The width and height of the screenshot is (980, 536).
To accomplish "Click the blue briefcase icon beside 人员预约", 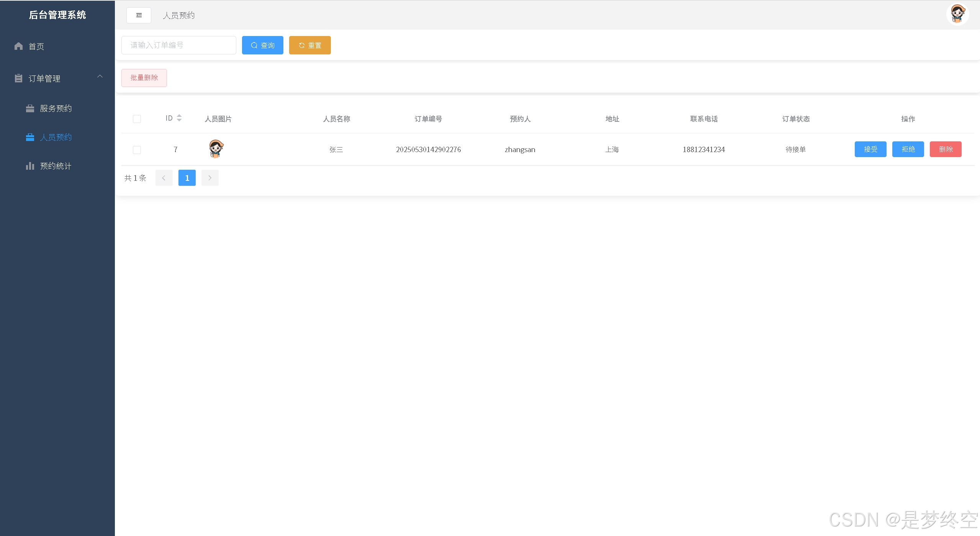I will [x=30, y=137].
